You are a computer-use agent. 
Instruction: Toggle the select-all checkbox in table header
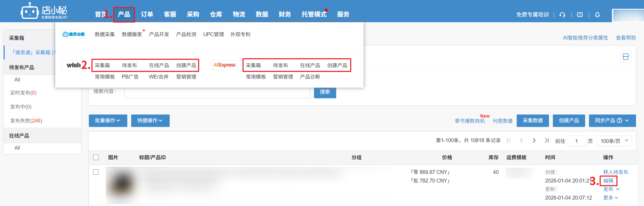coord(96,157)
